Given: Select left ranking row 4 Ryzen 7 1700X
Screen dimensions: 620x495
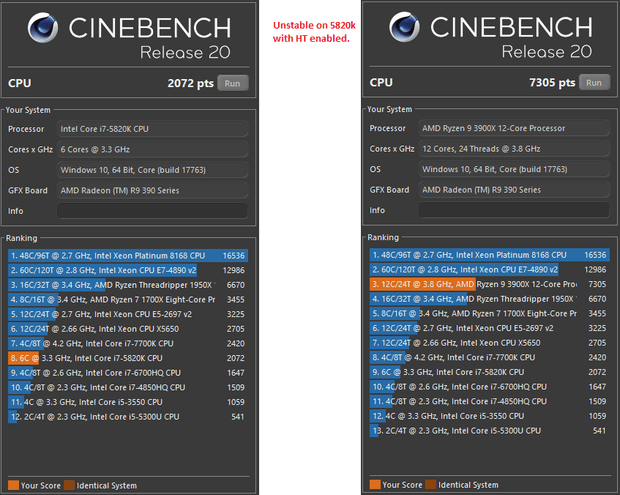Looking at the screenshot, I should pyautogui.click(x=128, y=300).
